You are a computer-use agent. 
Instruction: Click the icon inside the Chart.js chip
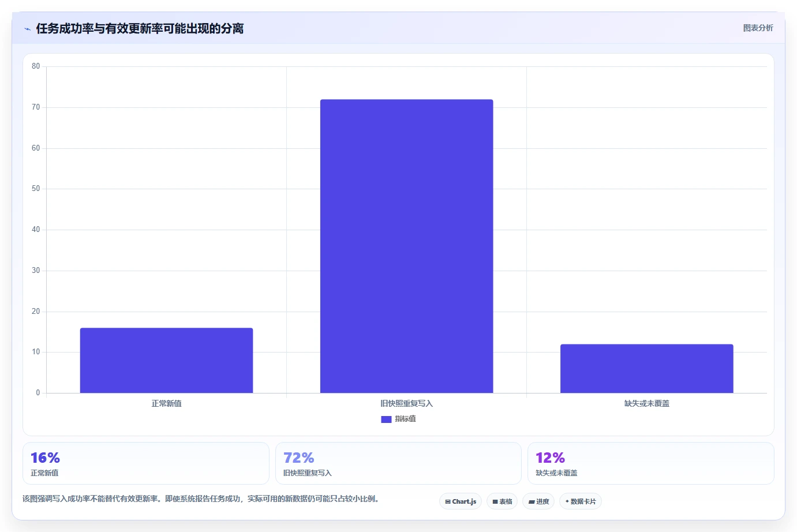(448, 502)
